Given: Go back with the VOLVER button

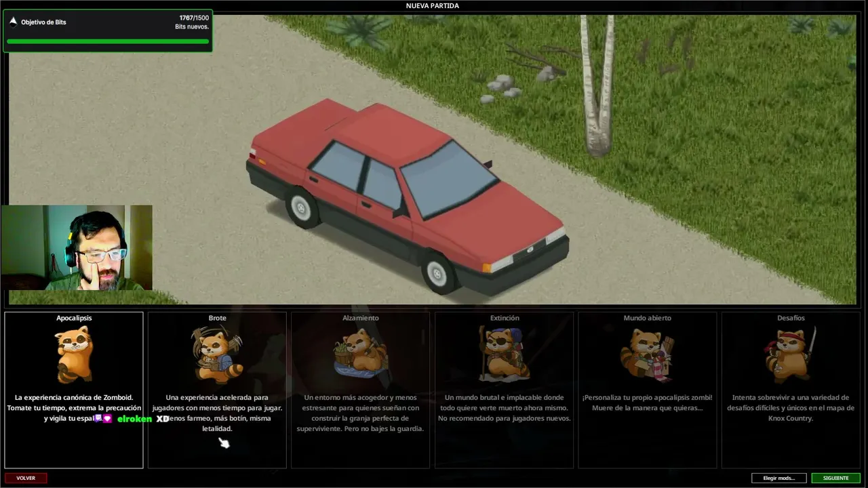Looking at the screenshot, I should (26, 478).
